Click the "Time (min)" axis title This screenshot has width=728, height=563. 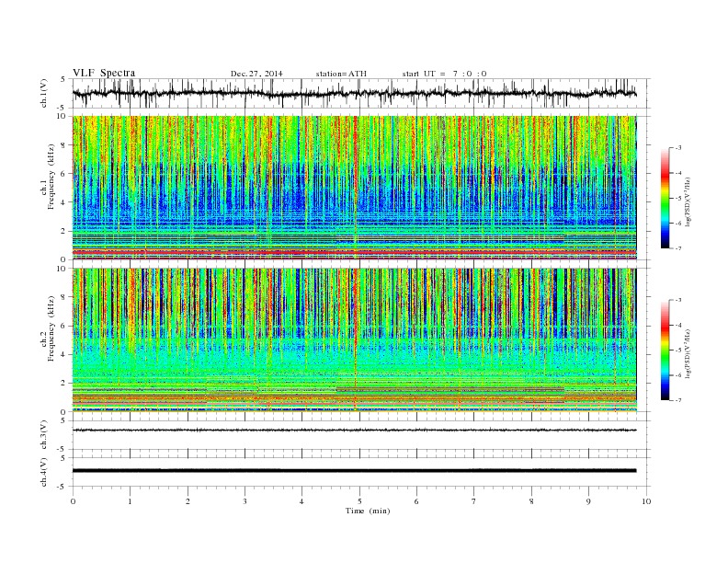click(x=368, y=511)
